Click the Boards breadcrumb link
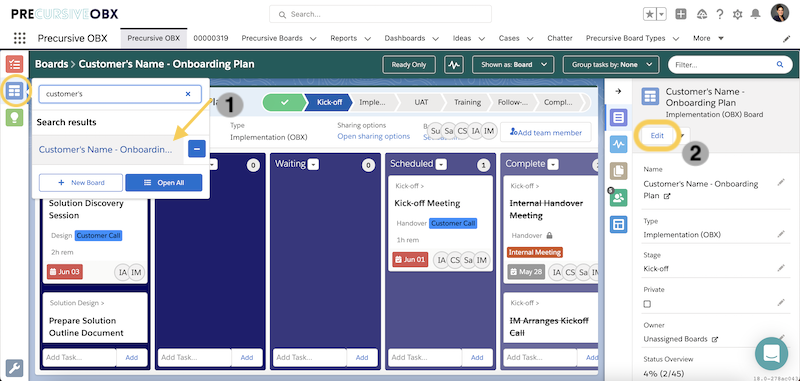Viewport: 800px width, 381px height. click(x=52, y=64)
